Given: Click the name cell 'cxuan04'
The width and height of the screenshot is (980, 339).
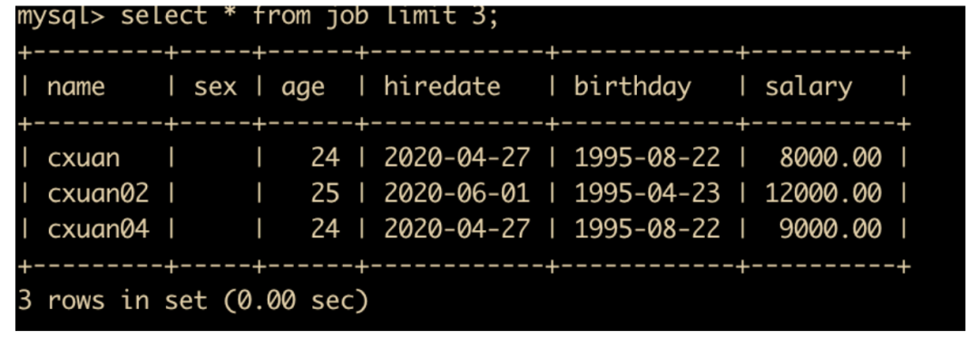Looking at the screenshot, I should 98,229.
